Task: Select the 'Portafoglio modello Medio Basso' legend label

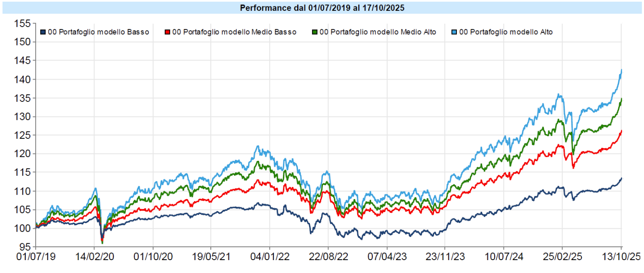Action: (x=234, y=32)
